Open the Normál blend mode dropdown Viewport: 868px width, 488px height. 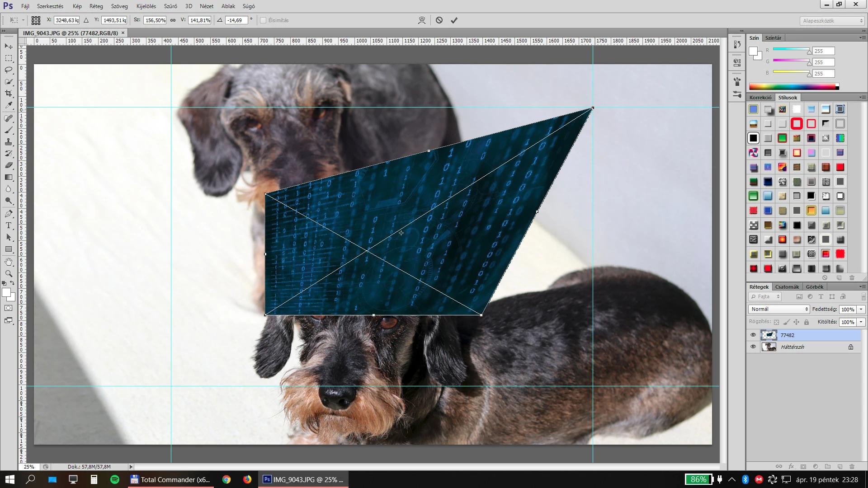coord(778,309)
